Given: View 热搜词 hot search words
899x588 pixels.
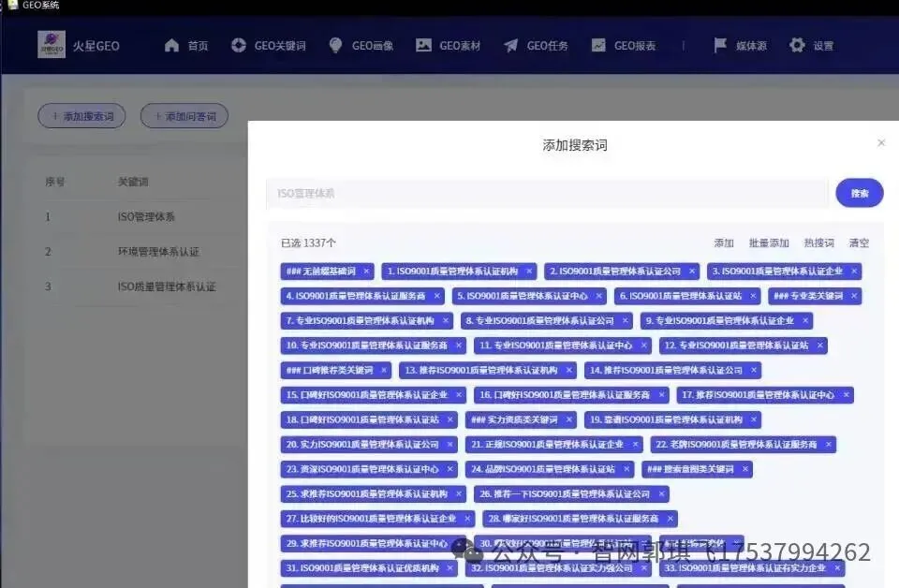Looking at the screenshot, I should (818, 243).
